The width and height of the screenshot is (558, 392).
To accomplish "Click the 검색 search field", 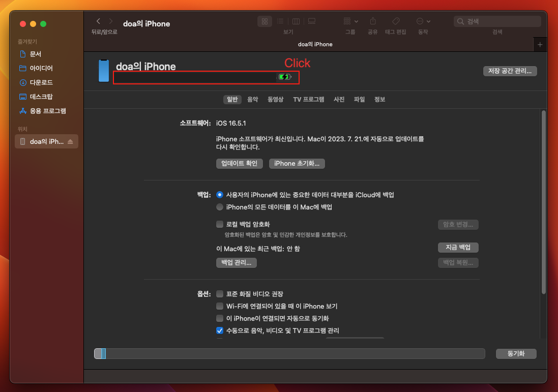I will [x=497, y=21].
